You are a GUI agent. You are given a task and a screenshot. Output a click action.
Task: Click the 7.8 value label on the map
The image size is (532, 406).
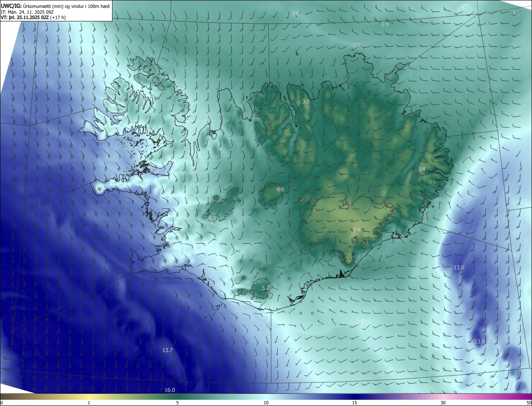(295, 14)
